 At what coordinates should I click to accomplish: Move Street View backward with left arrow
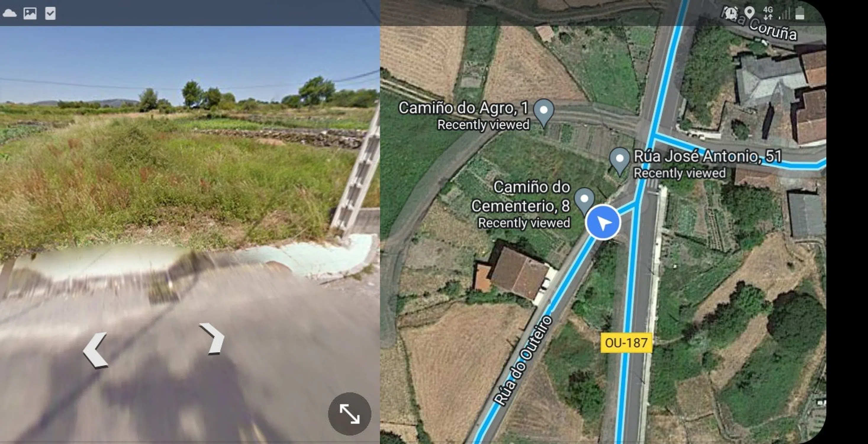tap(96, 350)
